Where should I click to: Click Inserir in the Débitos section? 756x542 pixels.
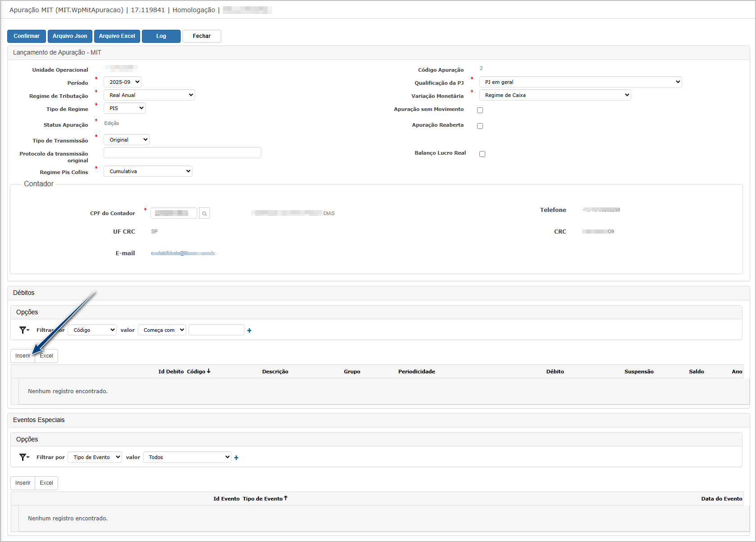pos(23,356)
